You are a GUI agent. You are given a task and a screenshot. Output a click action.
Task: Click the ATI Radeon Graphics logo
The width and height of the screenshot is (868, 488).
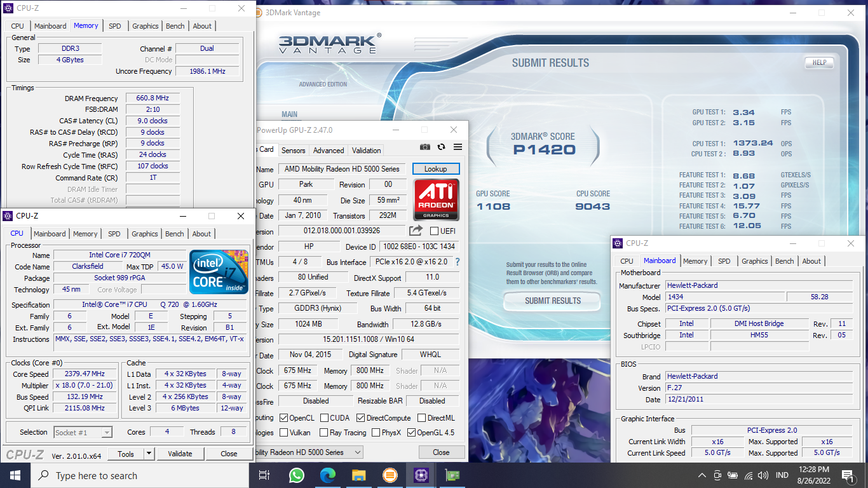click(436, 200)
